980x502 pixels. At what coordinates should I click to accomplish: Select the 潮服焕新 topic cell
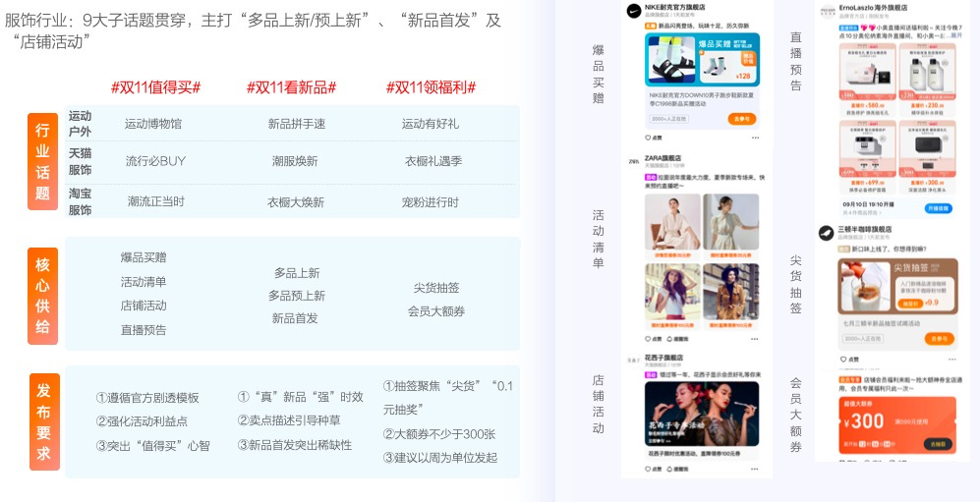(295, 161)
